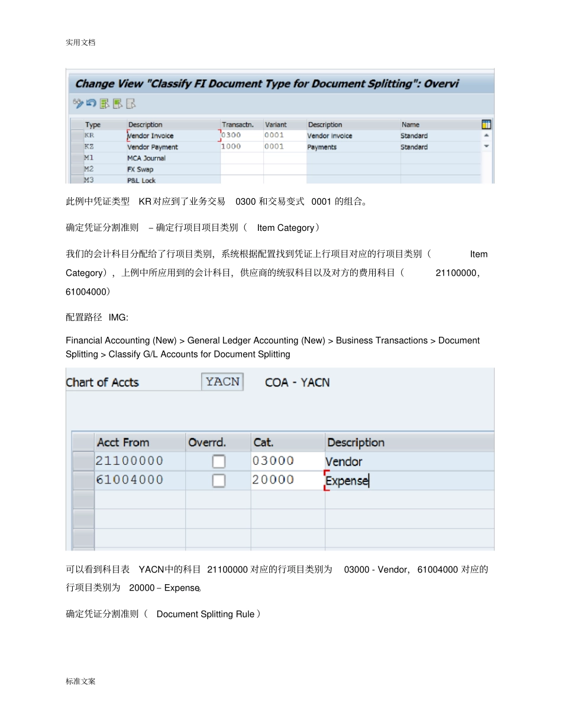Click the MCA Journal description cell
Image resolution: width=562 pixels, height=728 pixels.
coord(173,158)
